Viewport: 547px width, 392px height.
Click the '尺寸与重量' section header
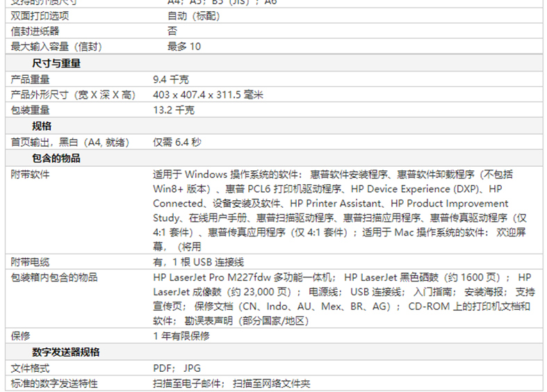click(x=56, y=63)
